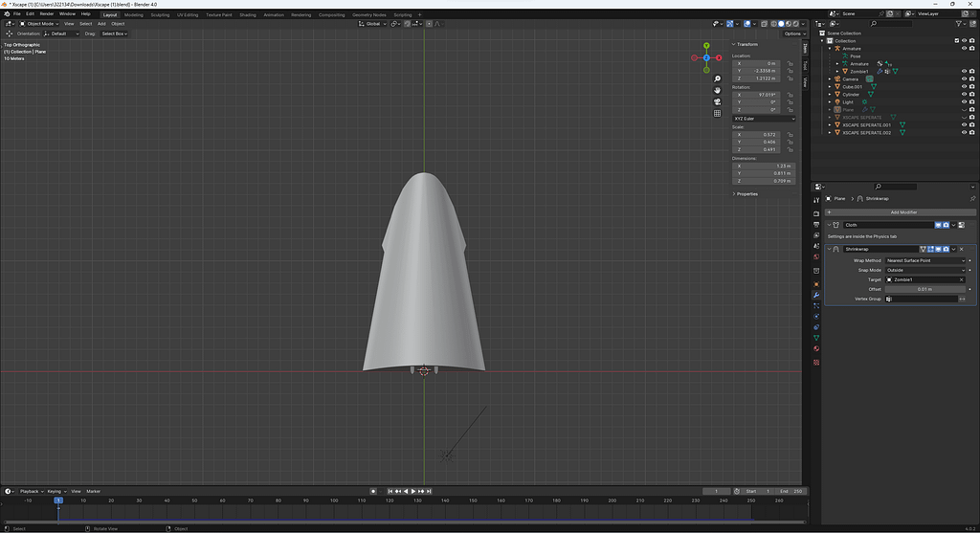Image resolution: width=980 pixels, height=533 pixels.
Task: Open the Render menu
Action: point(46,14)
